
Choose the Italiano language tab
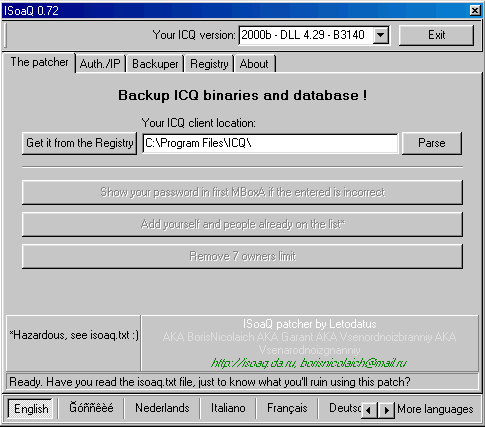(228, 408)
